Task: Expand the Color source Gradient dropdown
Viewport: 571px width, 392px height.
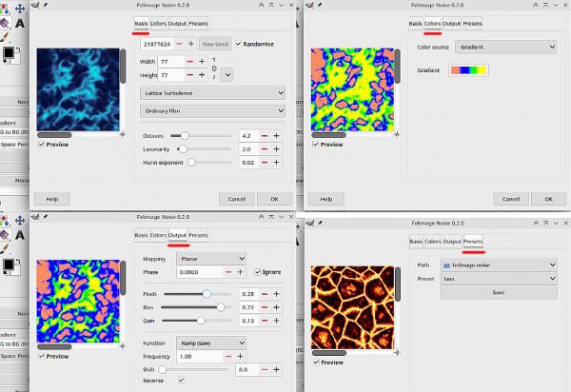Action: pos(506,47)
